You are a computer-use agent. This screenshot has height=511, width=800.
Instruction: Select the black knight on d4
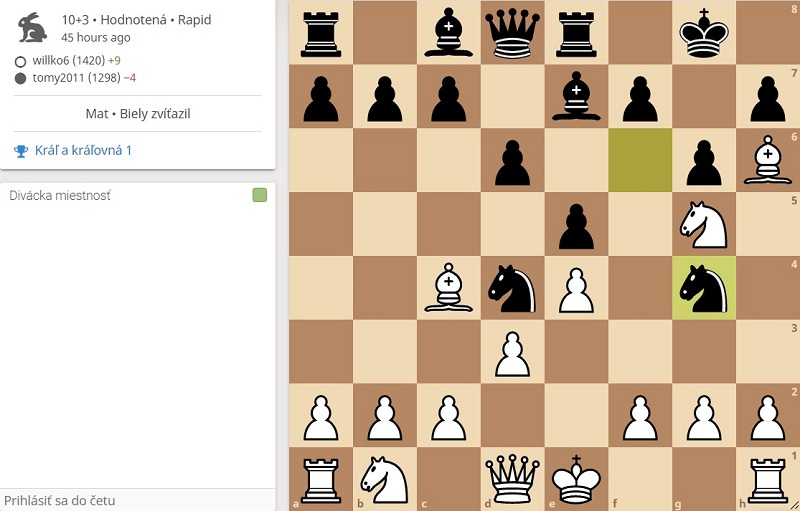tap(512, 288)
